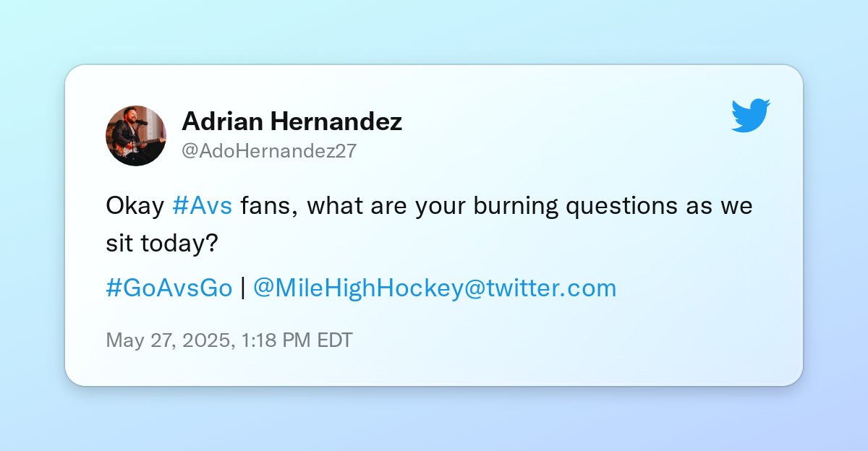Open the @AdoHernandez27 handle

pos(269,151)
